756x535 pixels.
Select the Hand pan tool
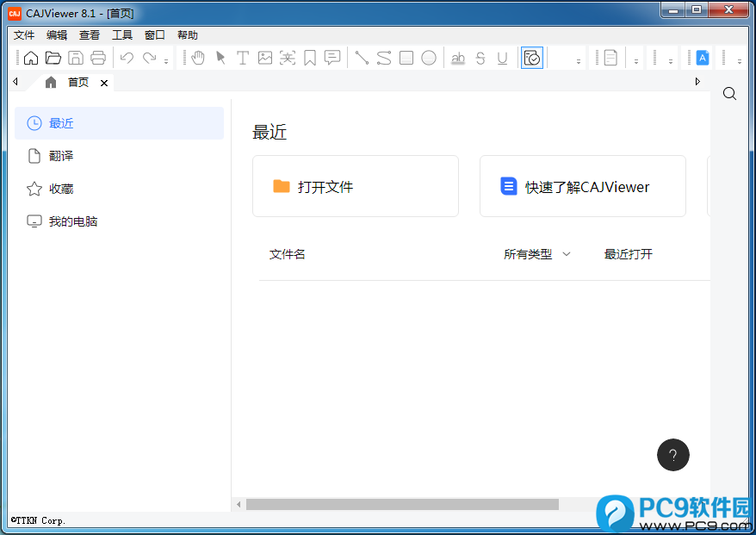198,58
